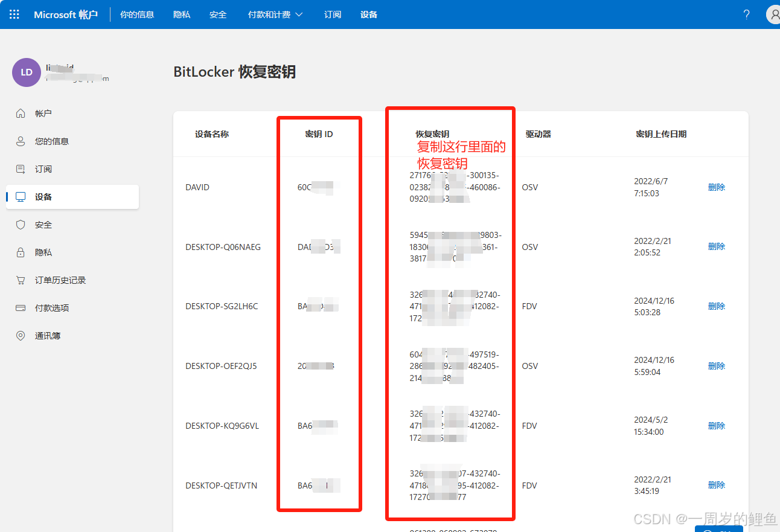Open 隐私 in top navigation
This screenshot has width=780, height=532.
point(182,14)
